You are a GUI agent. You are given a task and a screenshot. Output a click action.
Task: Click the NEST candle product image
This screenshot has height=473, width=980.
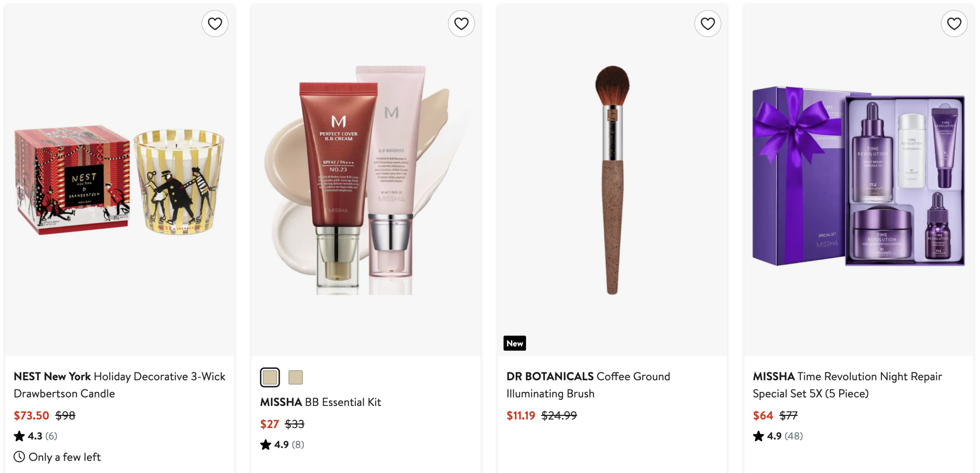point(119,180)
